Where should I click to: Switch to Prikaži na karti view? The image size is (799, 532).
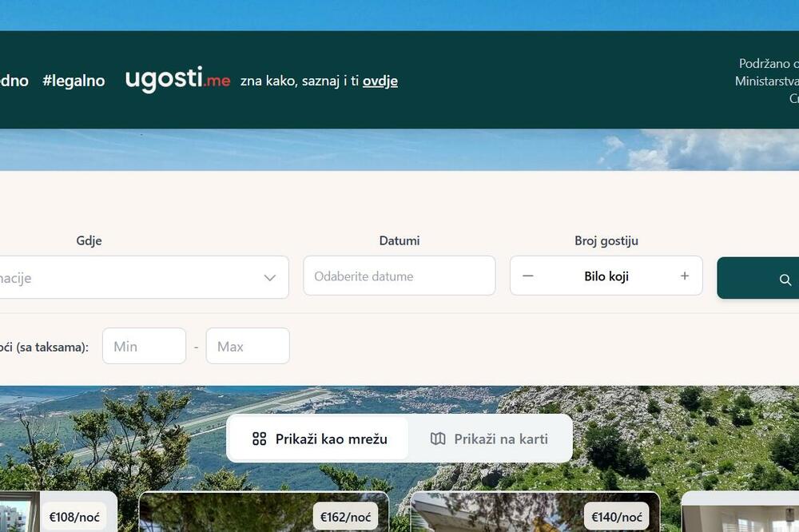click(489, 439)
